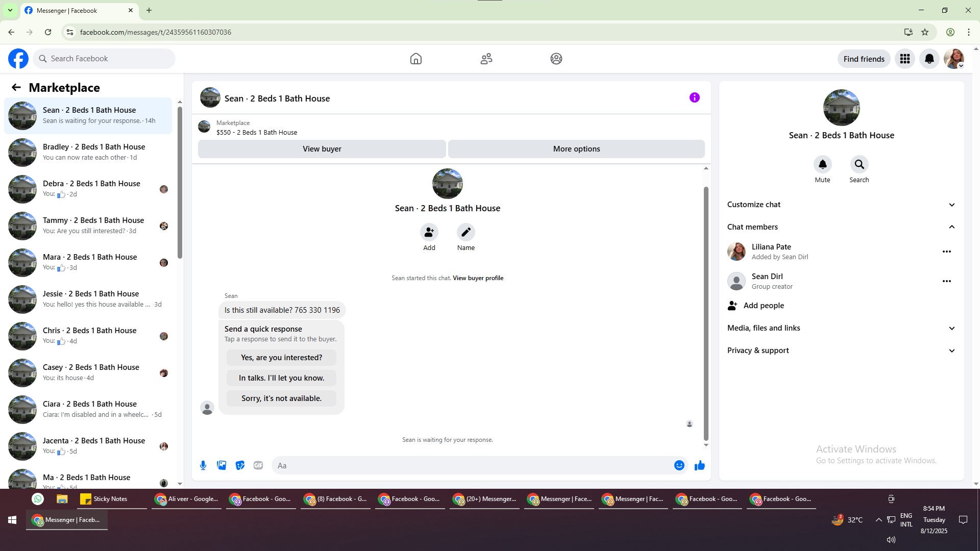Image resolution: width=980 pixels, height=551 pixels.
Task: Send quick response "Yes, are you interested?"
Action: coord(281,358)
